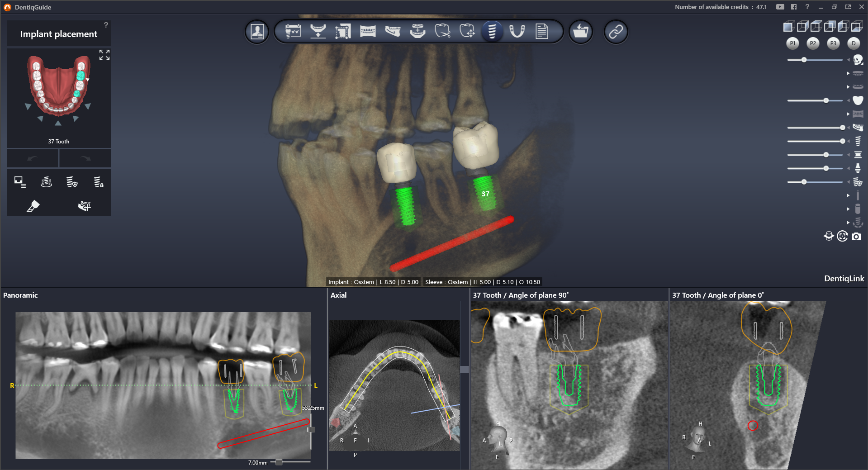Open the patient information icon

coord(257,32)
